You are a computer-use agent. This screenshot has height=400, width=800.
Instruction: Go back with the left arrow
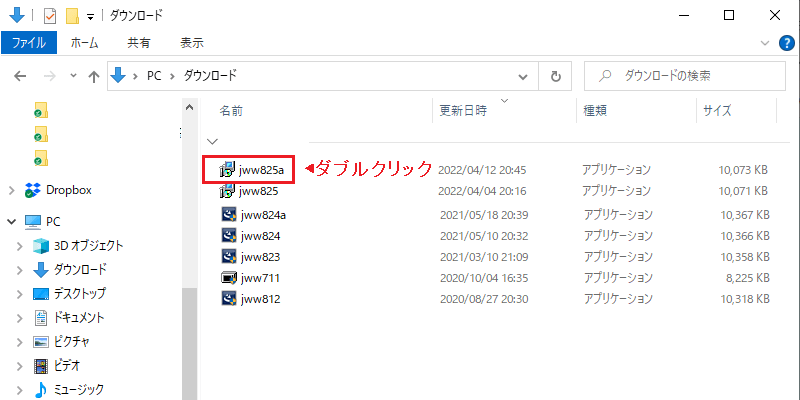[x=20, y=77]
